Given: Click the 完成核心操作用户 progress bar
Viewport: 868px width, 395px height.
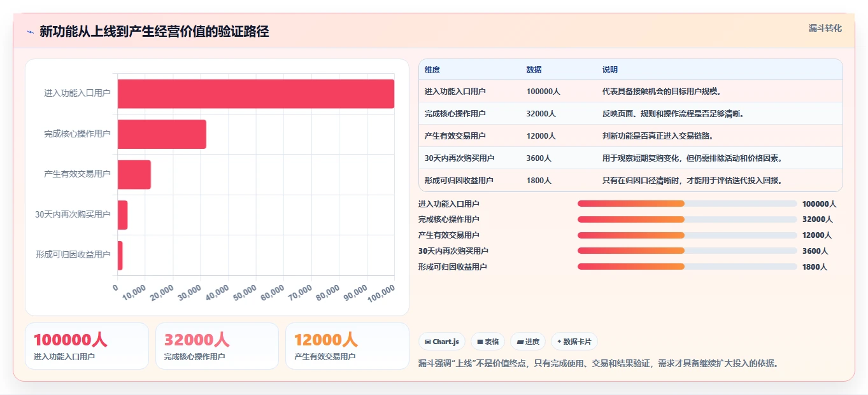Looking at the screenshot, I should 687,219.
